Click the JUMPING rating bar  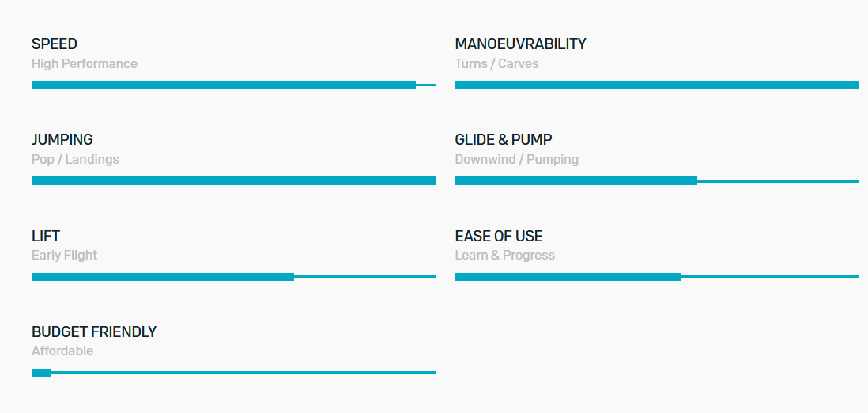(x=234, y=180)
